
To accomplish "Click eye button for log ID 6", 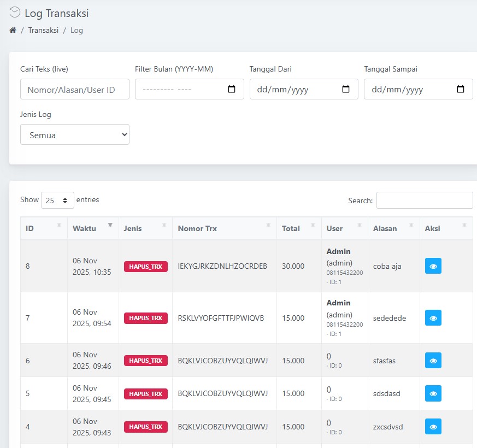I will click(x=433, y=361).
